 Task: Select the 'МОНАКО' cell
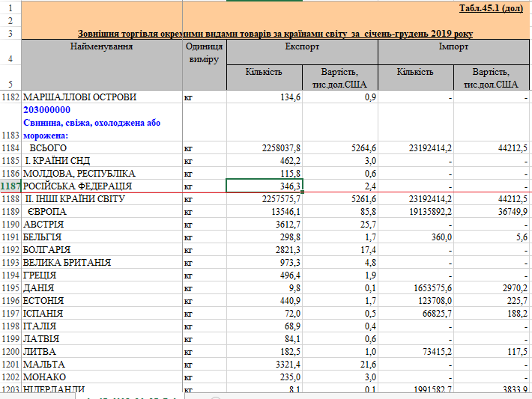tap(102, 377)
